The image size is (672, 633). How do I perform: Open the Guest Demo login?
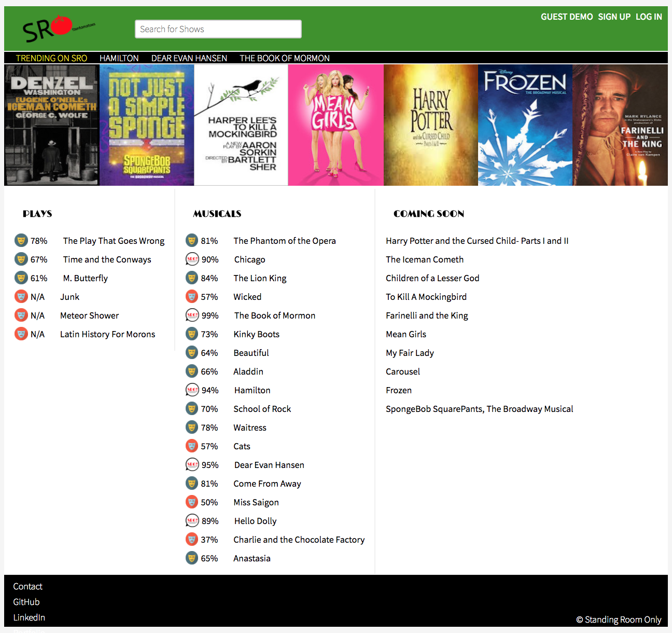[x=567, y=17]
